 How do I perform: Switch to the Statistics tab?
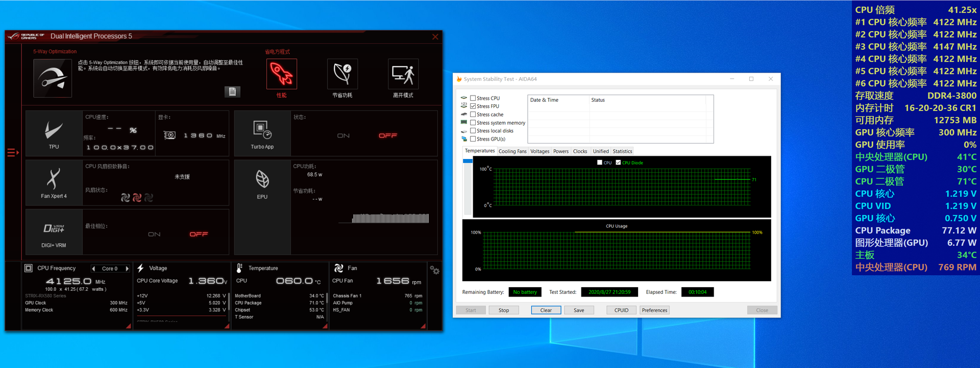622,151
